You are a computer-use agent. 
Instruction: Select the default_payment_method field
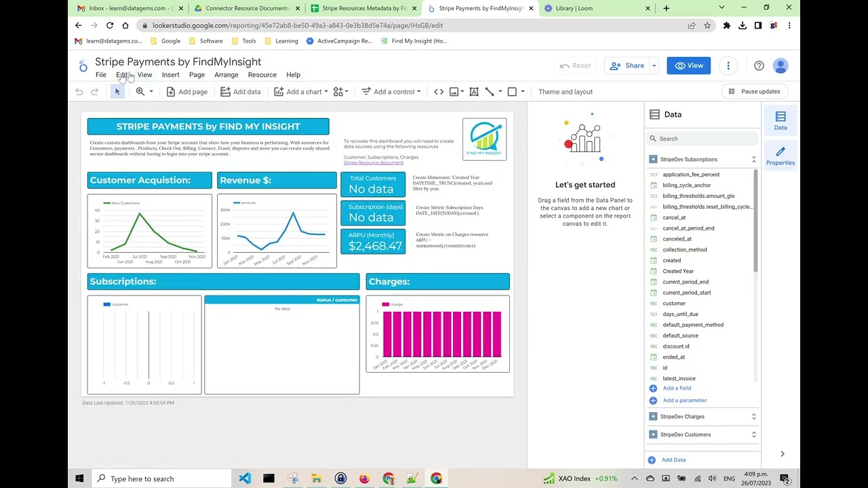coord(693,325)
